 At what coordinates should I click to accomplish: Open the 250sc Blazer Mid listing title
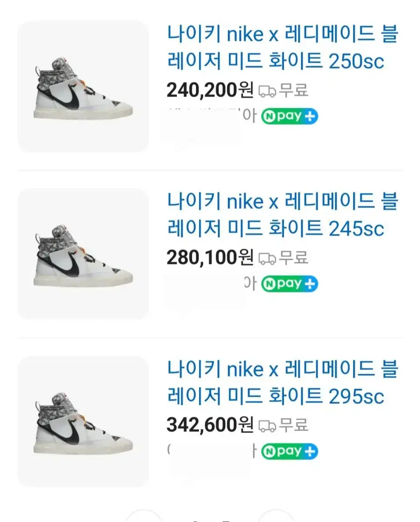click(x=283, y=48)
